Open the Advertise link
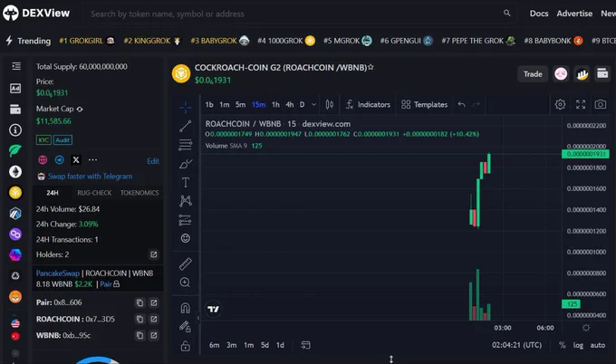The width and height of the screenshot is (616, 364). [574, 14]
